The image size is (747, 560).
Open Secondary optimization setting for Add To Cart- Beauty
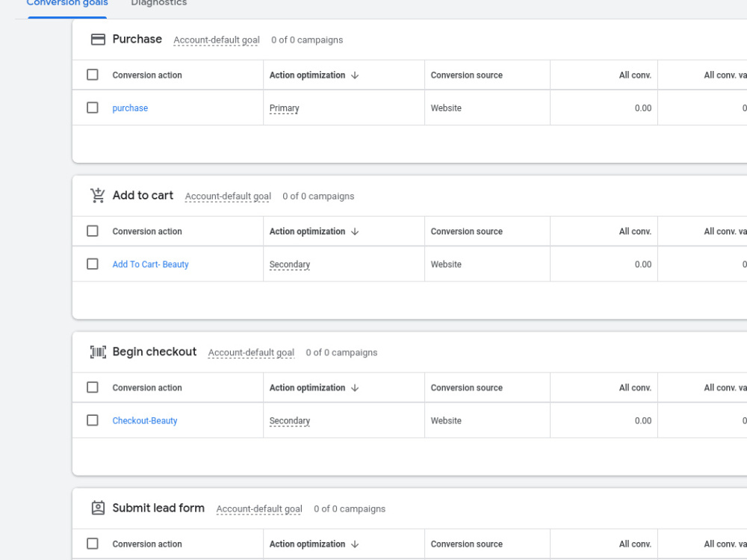pos(290,264)
